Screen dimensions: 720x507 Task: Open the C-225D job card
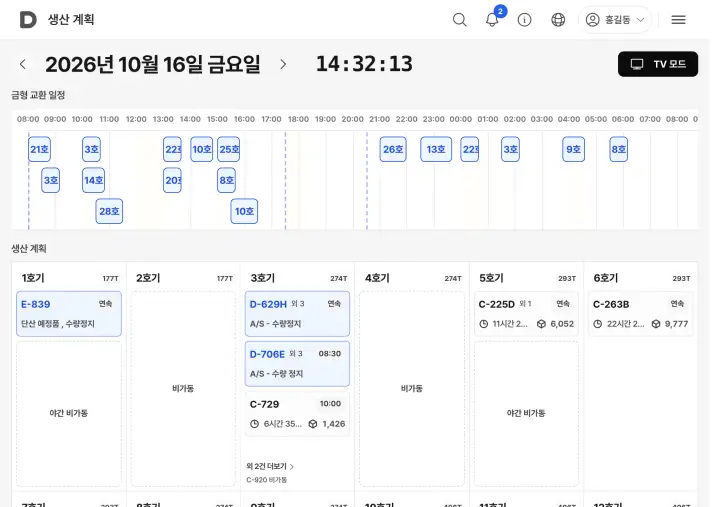[x=526, y=314]
